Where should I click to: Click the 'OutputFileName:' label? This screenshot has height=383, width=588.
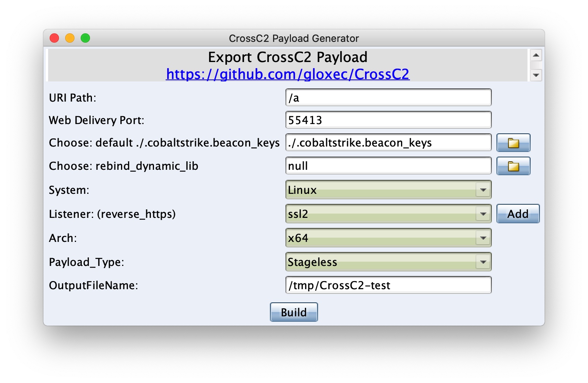point(93,285)
